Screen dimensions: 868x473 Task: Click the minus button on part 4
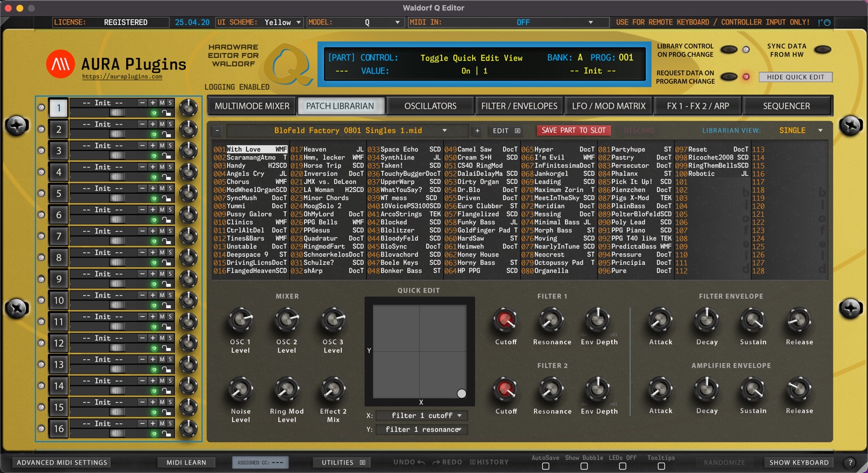click(142, 167)
